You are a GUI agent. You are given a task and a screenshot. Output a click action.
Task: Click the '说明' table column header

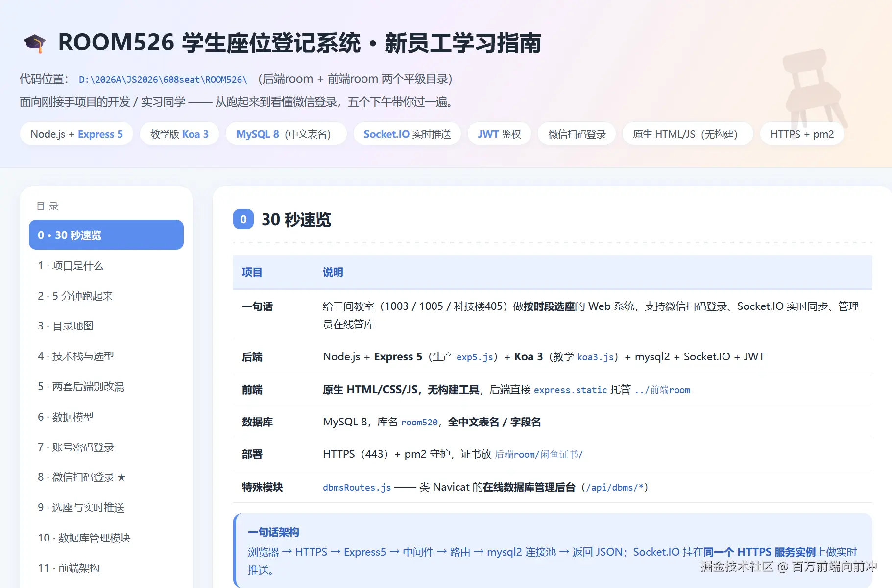333,273
